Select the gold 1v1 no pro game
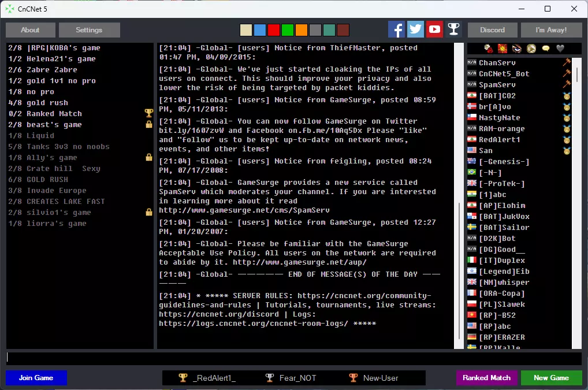The width and height of the screenshot is (588, 390). tap(80, 81)
